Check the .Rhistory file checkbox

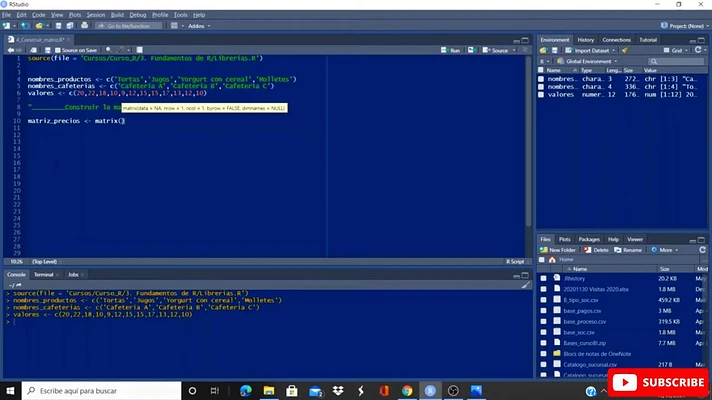[544, 278]
